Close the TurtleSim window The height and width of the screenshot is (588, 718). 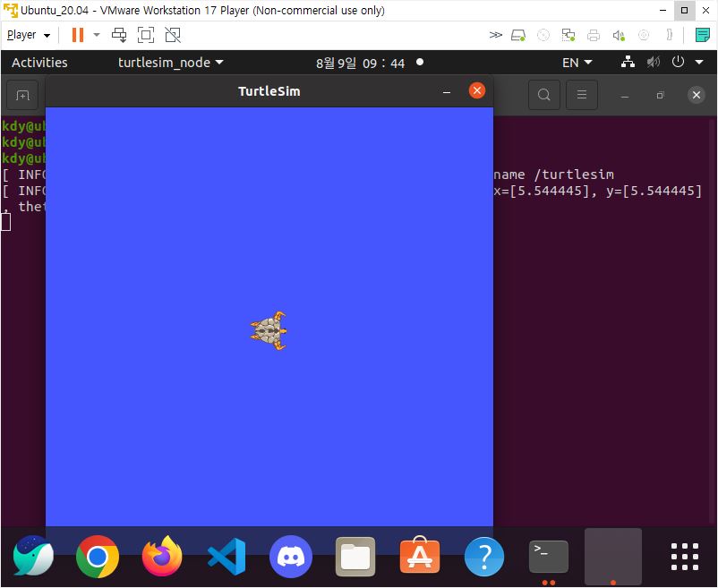pos(476,90)
